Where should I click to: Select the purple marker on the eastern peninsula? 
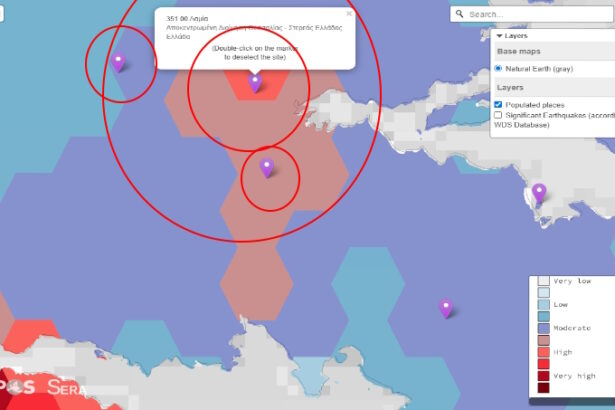pos(539,192)
